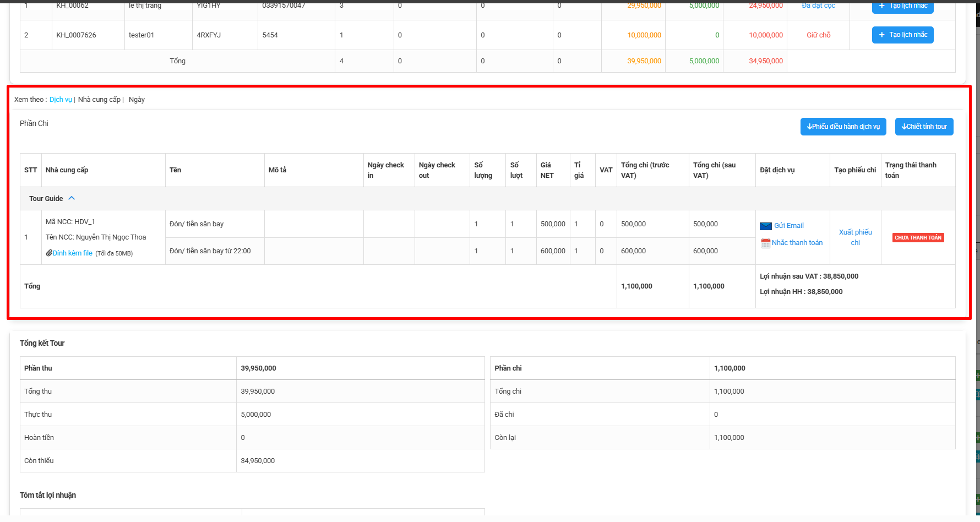980x522 pixels.
Task: Click the Trạng thái thanh toán column header
Action: point(911,170)
